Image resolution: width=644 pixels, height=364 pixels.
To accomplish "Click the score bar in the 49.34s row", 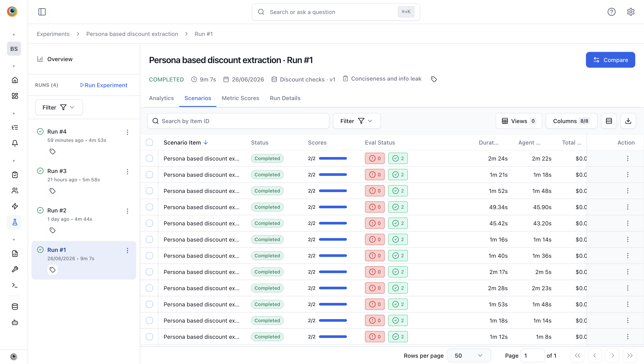I will click(333, 207).
